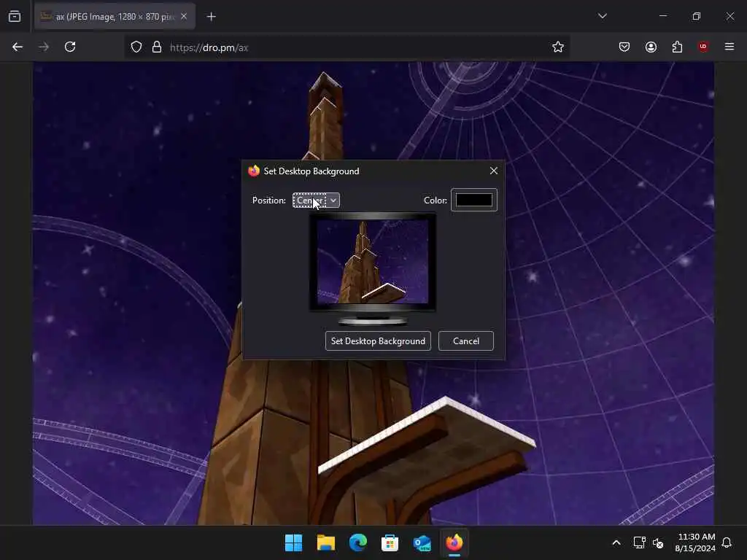747x560 pixels.
Task: Show site security padlock info
Action: (157, 47)
